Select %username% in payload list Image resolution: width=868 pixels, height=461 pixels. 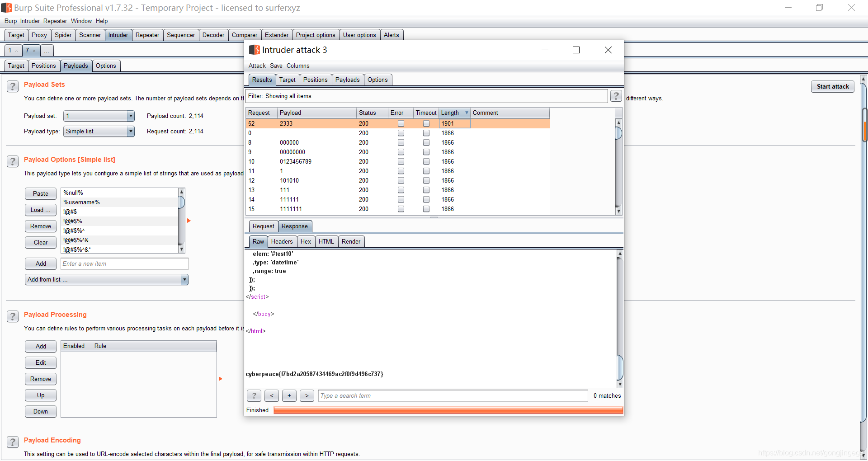(120, 202)
